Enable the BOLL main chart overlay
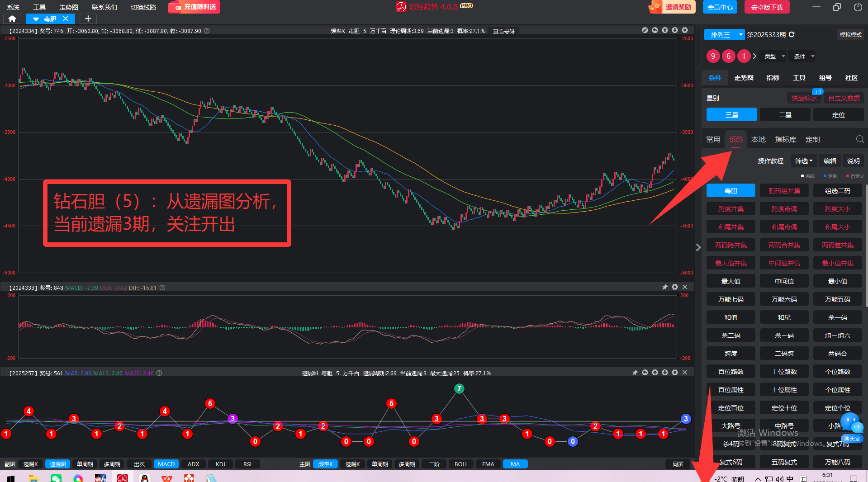The image size is (868, 482). click(461, 464)
